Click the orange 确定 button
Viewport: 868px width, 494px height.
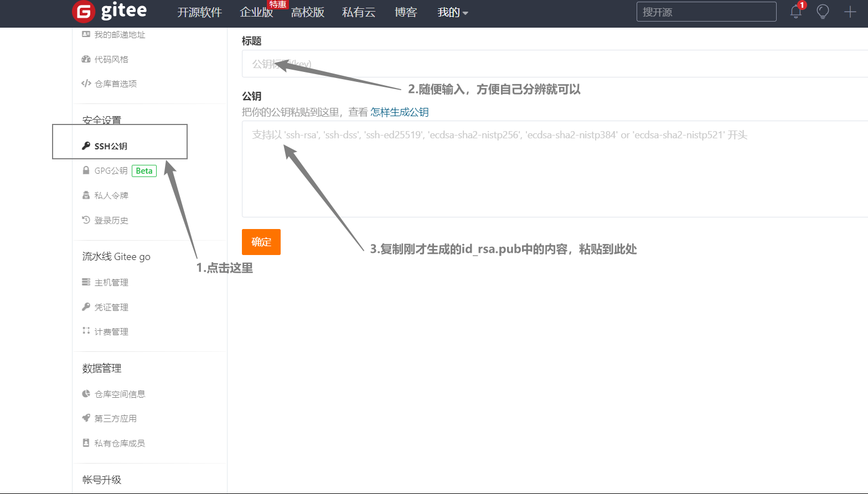tap(261, 242)
